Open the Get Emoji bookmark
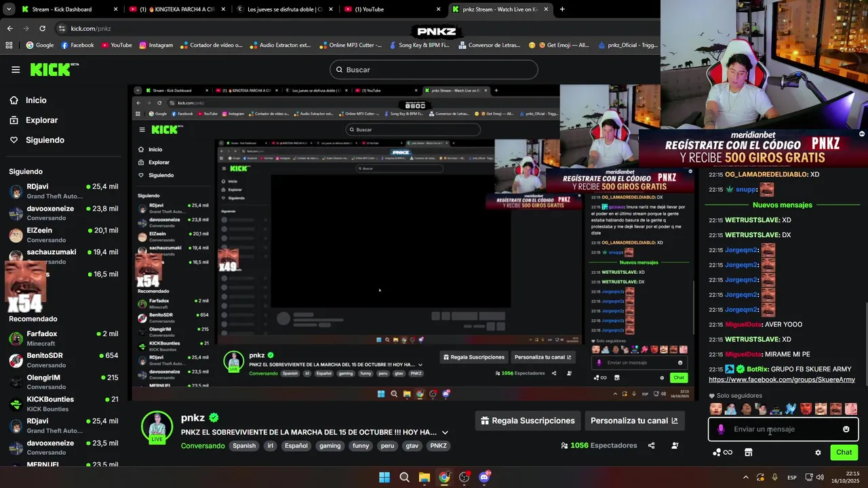The height and width of the screenshot is (488, 868). pyautogui.click(x=559, y=45)
